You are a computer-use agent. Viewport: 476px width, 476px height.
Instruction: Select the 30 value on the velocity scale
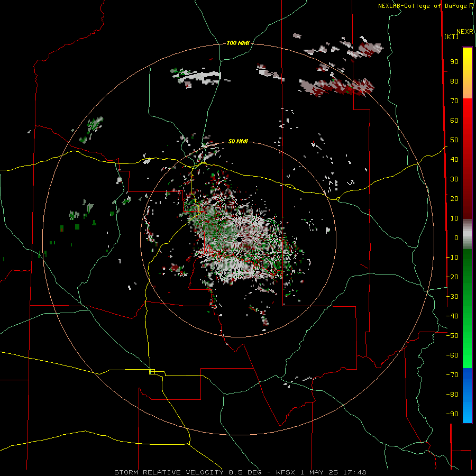click(454, 179)
